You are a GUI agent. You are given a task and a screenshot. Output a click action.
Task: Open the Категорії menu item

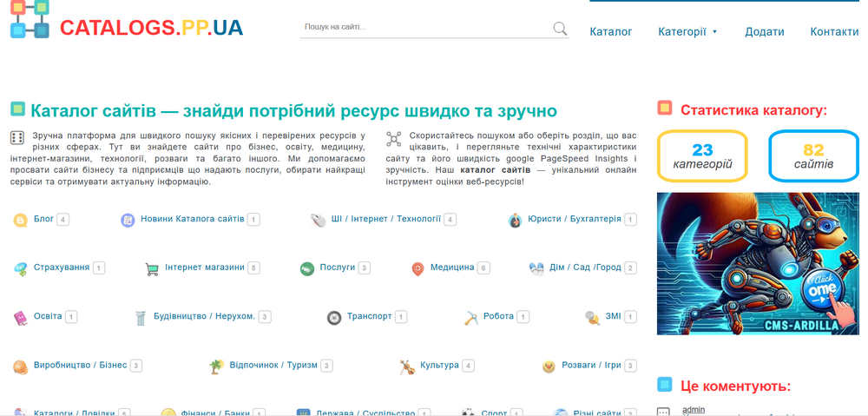tap(682, 31)
